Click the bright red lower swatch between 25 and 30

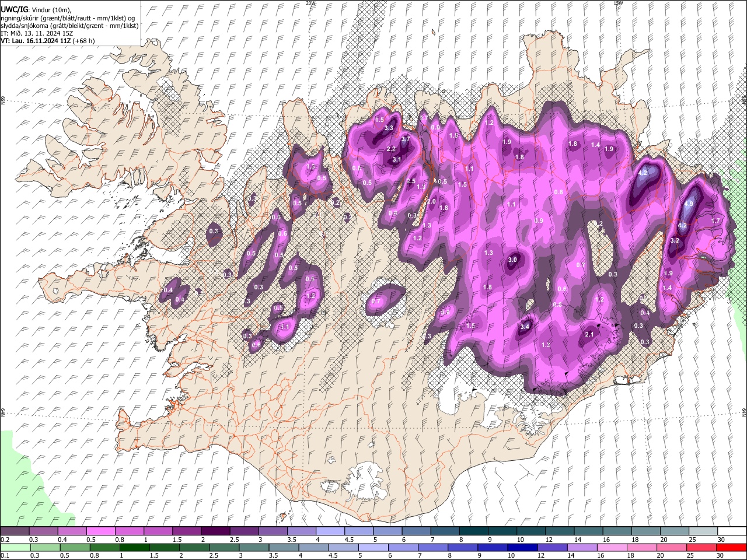pos(702,547)
